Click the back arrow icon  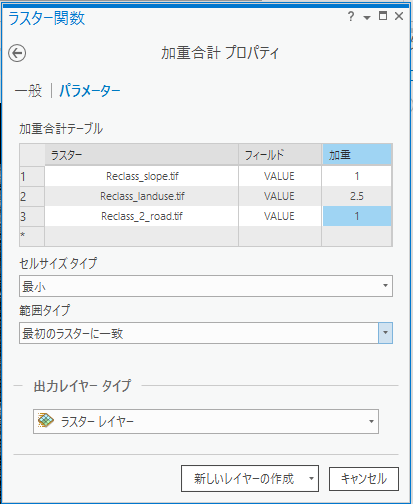click(x=17, y=53)
